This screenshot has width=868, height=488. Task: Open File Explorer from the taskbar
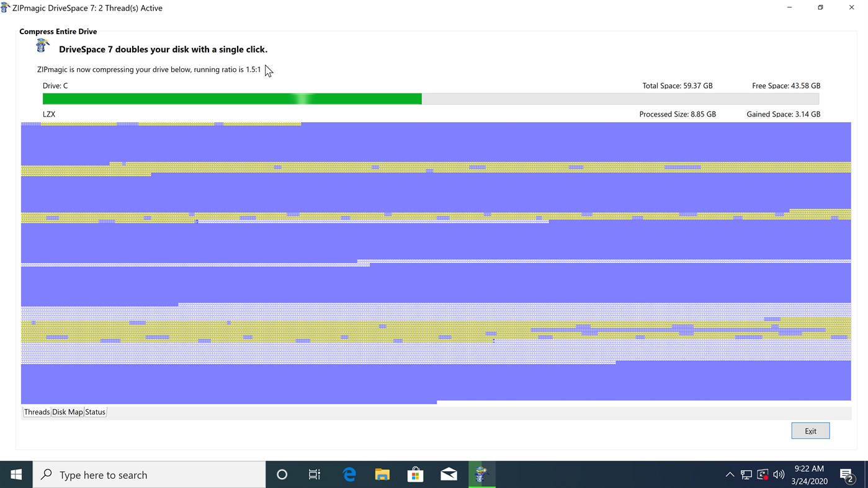(382, 474)
